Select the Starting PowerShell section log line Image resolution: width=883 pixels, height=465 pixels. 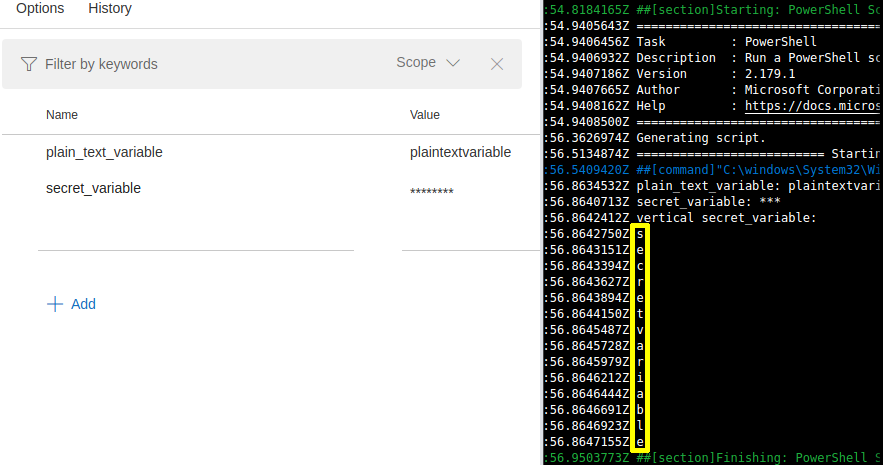point(770,10)
